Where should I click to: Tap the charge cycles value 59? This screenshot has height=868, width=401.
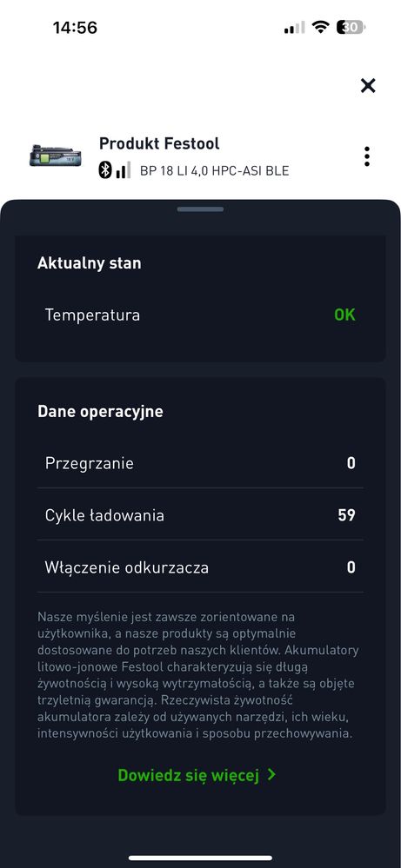[x=347, y=515]
